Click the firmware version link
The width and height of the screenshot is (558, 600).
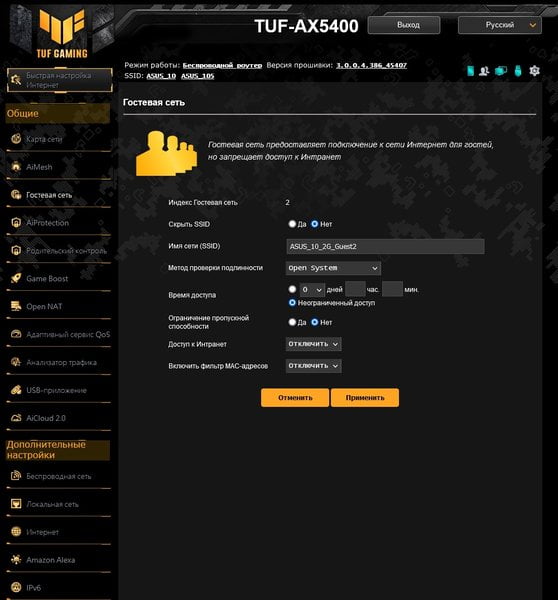371,65
